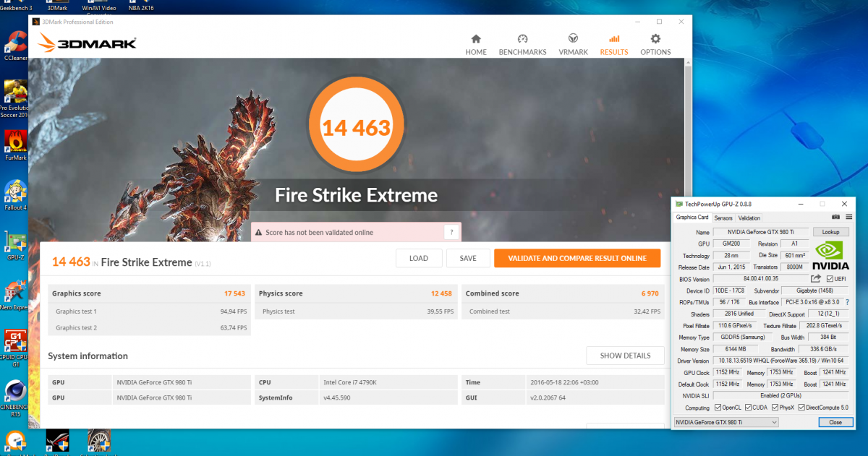
Task: Click the question mark beside validation warning
Action: tap(451, 232)
